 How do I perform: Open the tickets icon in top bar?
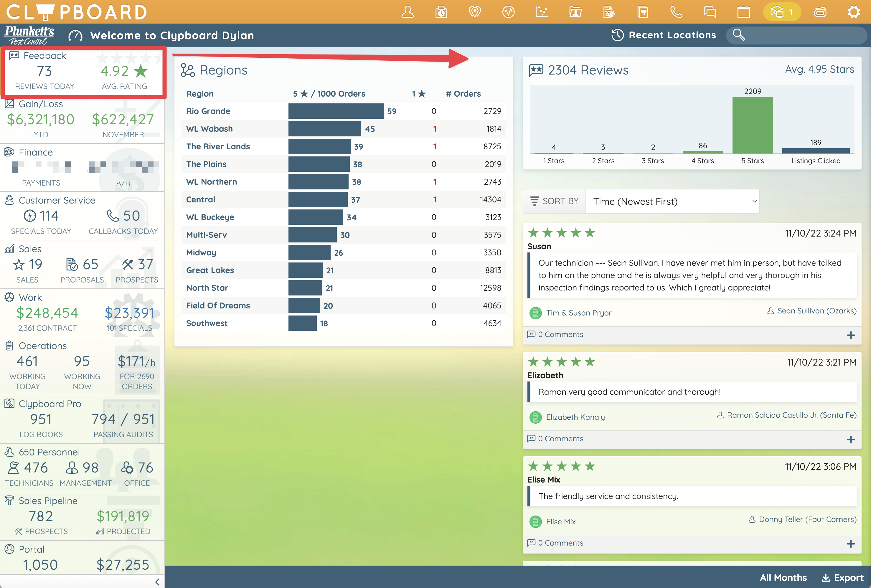coord(820,12)
